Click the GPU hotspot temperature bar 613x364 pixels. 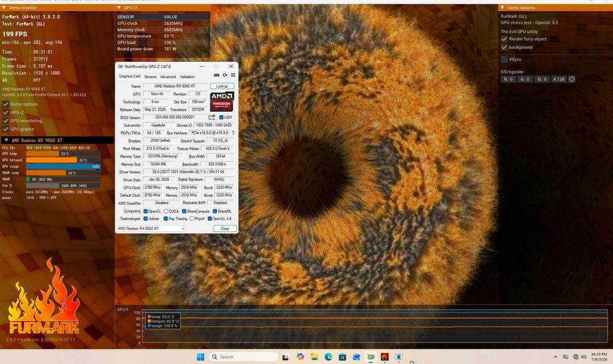pos(63,160)
